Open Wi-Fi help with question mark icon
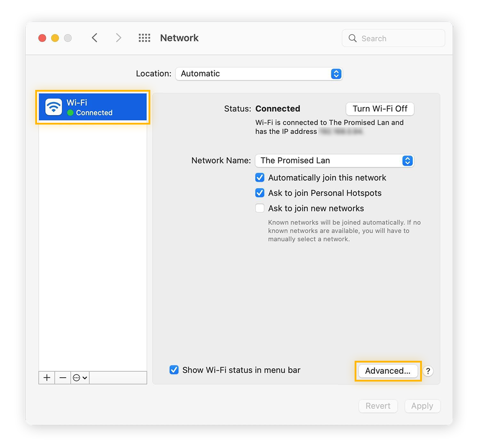The width and height of the screenshot is (478, 448). coord(428,371)
